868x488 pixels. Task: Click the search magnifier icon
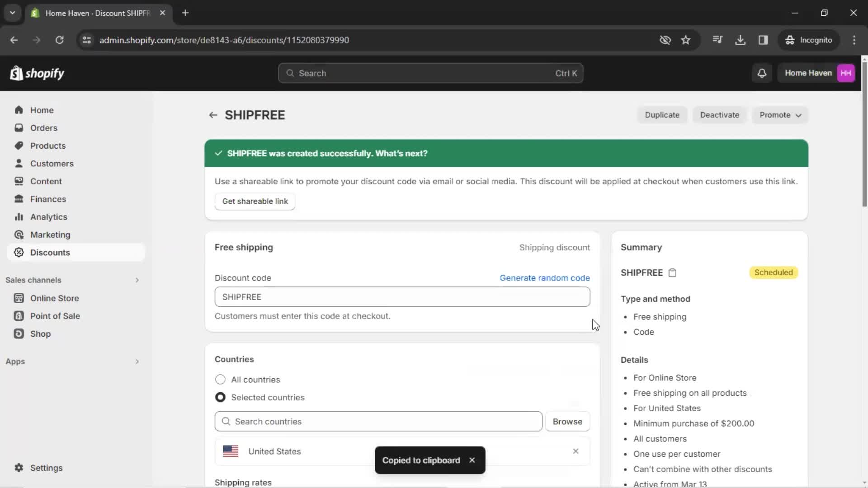click(x=290, y=73)
